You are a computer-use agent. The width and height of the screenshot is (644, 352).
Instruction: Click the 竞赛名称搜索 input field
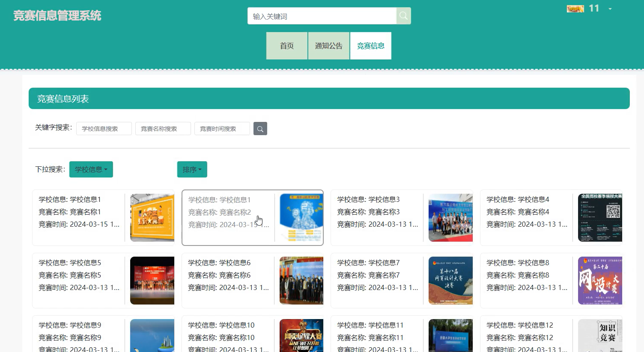(x=163, y=129)
